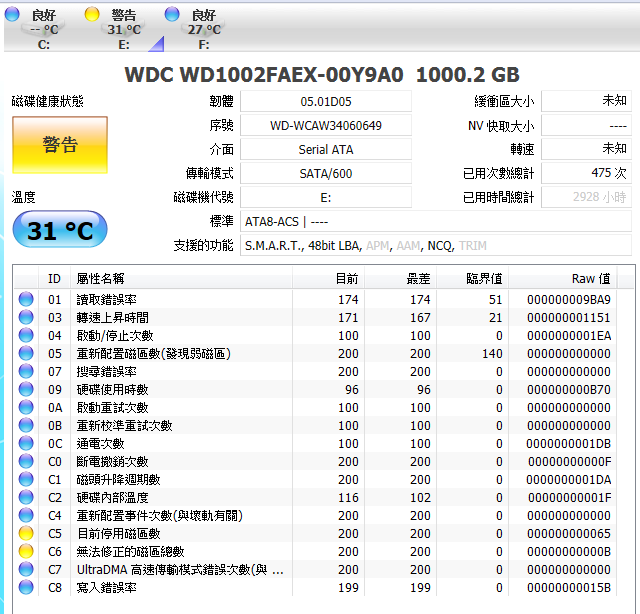640x614 pixels.
Task: Select the 讀取錯誤率 attribute name
Action: point(107,299)
